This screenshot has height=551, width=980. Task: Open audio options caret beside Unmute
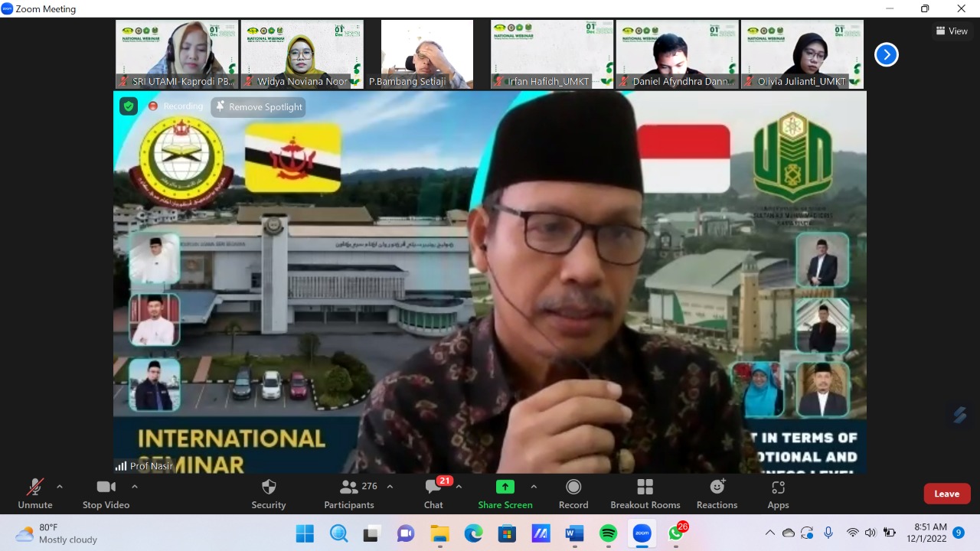click(60, 487)
